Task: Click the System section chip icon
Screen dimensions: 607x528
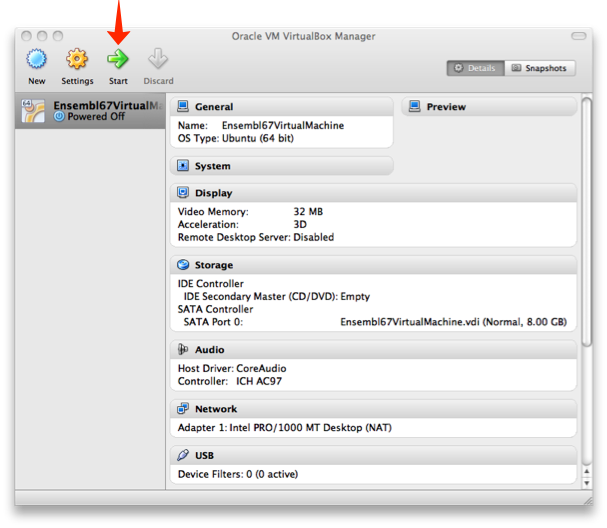Action: [x=183, y=166]
